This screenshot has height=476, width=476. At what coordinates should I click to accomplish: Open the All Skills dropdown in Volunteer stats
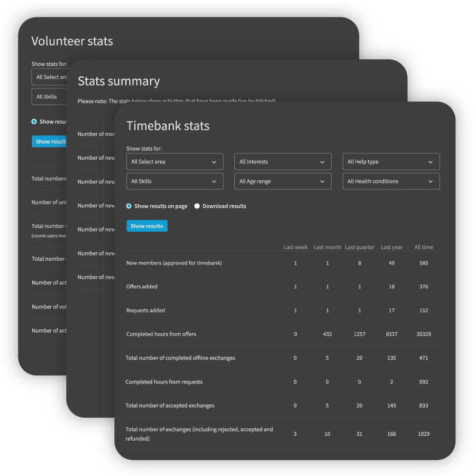point(49,97)
